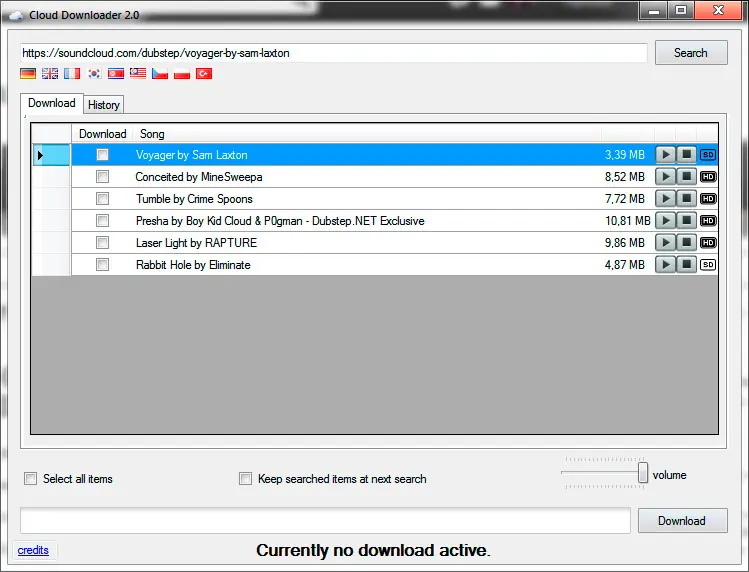Play Rabbit Hole by Eliminate preview

pos(665,264)
